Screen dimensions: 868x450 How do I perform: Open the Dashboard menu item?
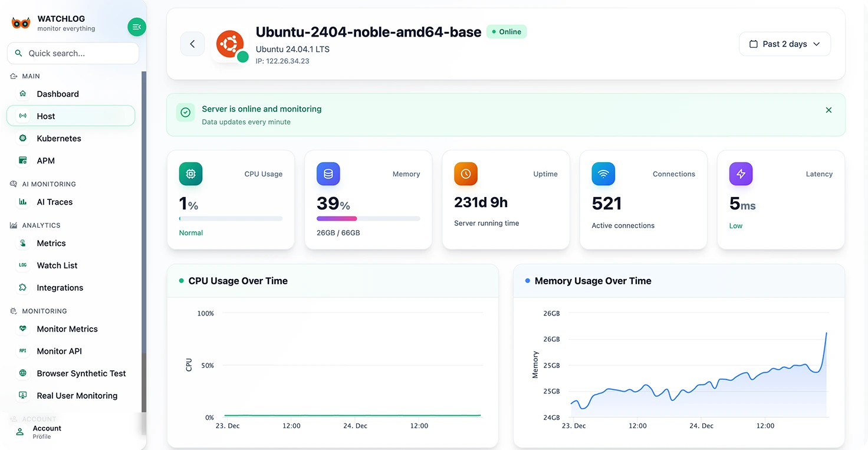point(58,94)
